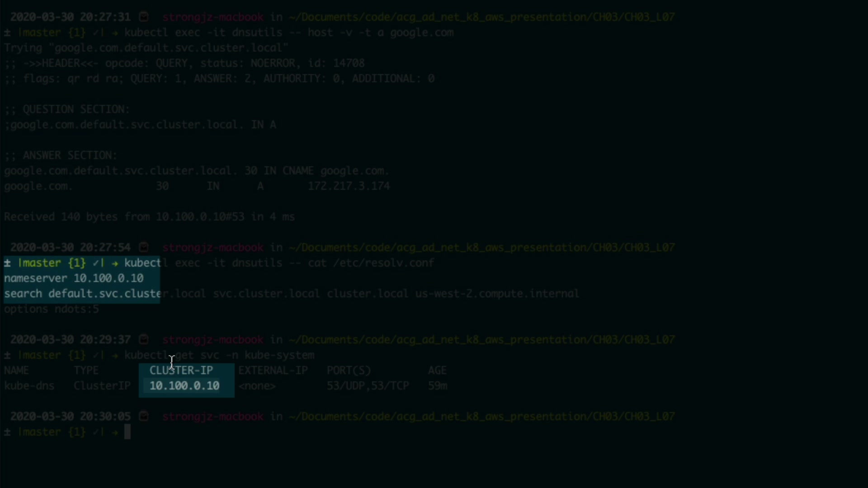The height and width of the screenshot is (488, 868).
Task: Click the CLUSTER-IP column header
Action: pos(181,371)
